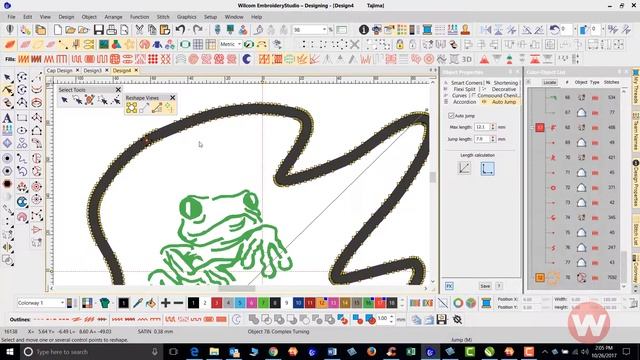The image size is (640, 360).
Task: Click the red dot-grid fill stitch icon
Action: pos(153,59)
